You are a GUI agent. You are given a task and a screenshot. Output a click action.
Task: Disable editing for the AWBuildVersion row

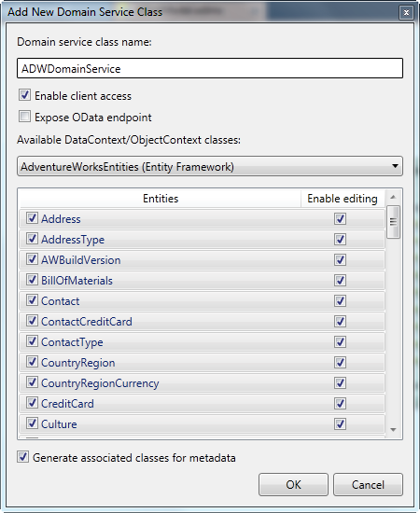tap(340, 260)
